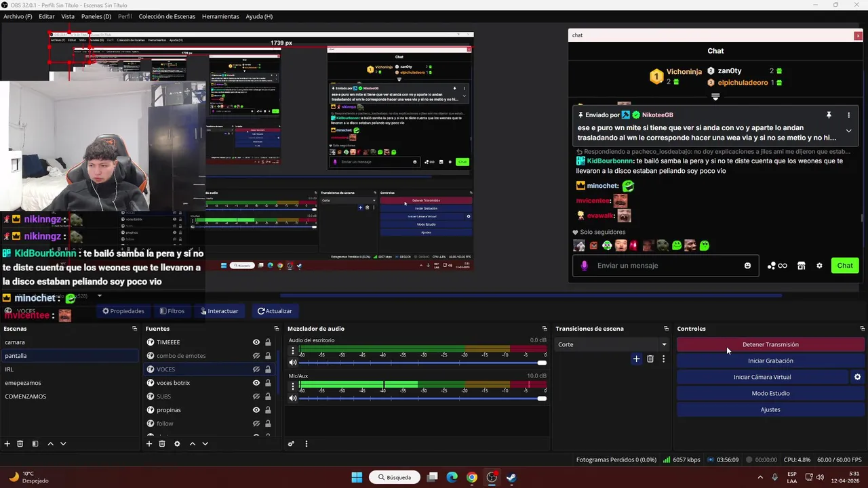Show the combo de emotes source
This screenshot has height=488, width=868.
click(256, 356)
